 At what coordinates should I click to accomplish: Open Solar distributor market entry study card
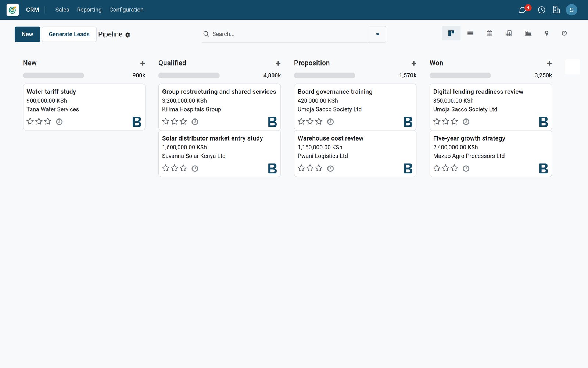(220, 153)
